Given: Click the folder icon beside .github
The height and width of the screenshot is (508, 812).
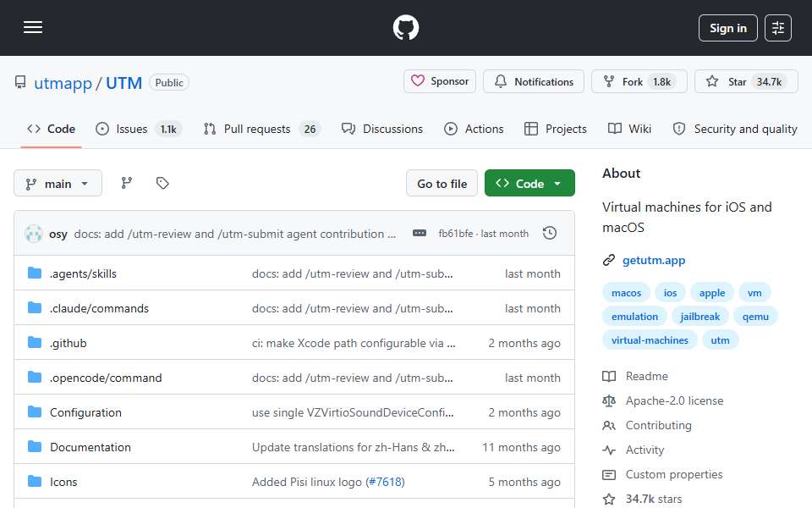Looking at the screenshot, I should click(35, 343).
